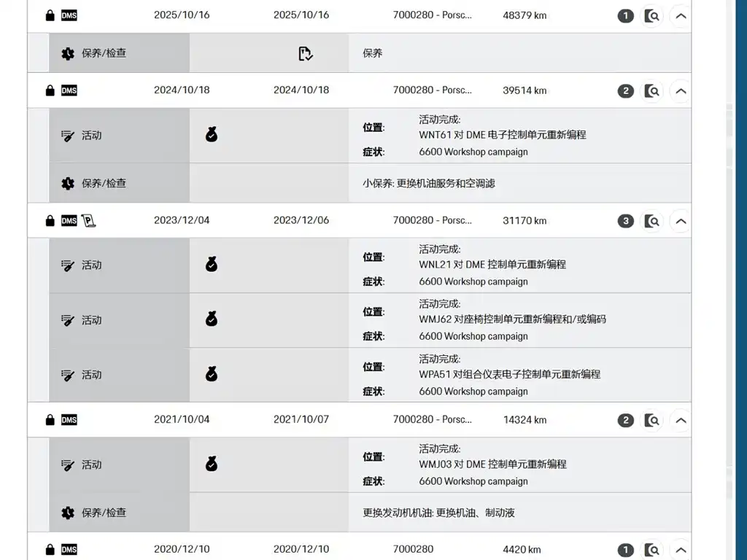Image resolution: width=747 pixels, height=560 pixels.
Task: Select the WPA51 组合仪表 campaign activity row
Action: point(370,376)
